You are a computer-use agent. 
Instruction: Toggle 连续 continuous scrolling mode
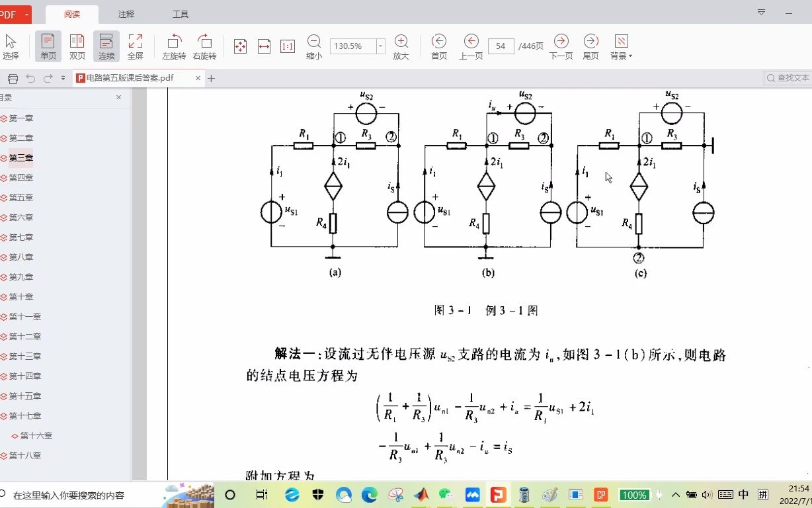tap(106, 46)
